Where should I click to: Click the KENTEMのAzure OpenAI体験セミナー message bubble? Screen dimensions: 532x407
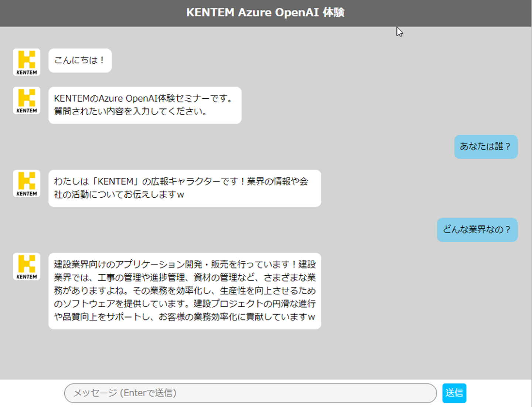145,105
